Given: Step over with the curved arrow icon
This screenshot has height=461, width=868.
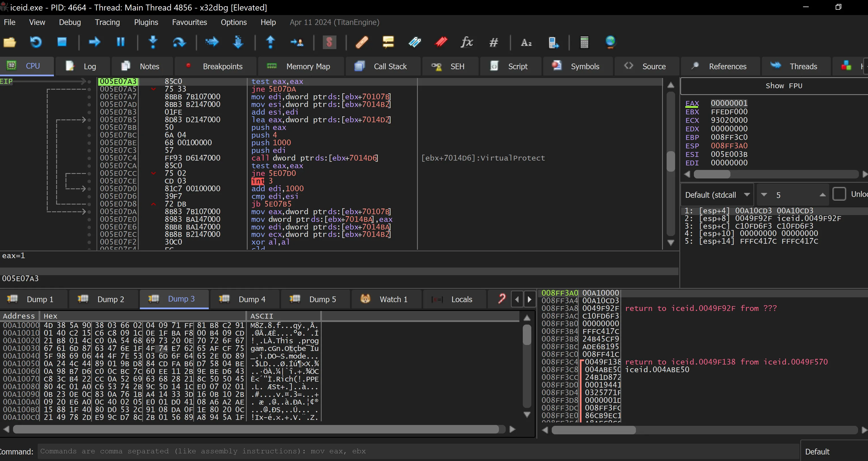Looking at the screenshot, I should tap(179, 42).
